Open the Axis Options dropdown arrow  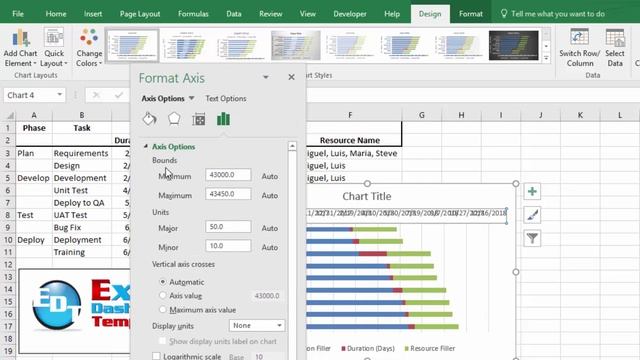pos(191,98)
